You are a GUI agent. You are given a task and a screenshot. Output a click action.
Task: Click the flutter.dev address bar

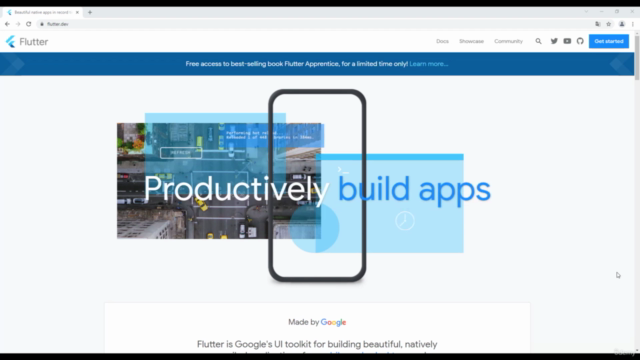coord(318,24)
